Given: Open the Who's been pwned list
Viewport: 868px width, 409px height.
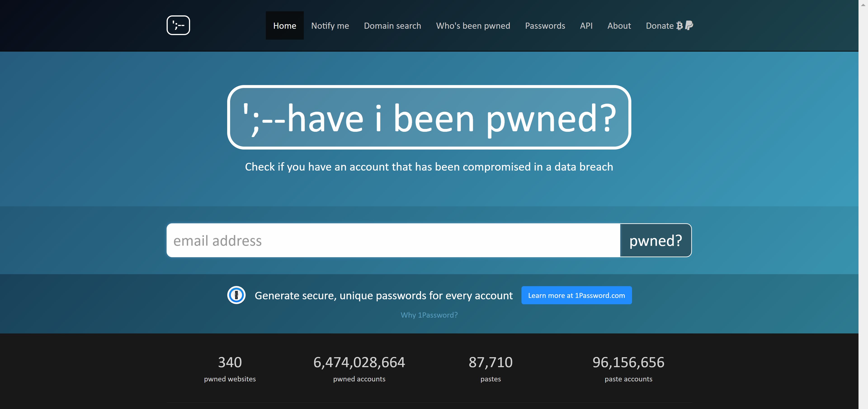Looking at the screenshot, I should click(x=473, y=25).
